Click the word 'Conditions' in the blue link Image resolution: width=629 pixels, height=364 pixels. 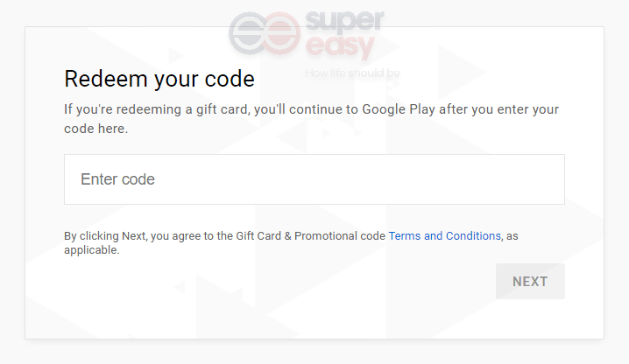point(473,235)
